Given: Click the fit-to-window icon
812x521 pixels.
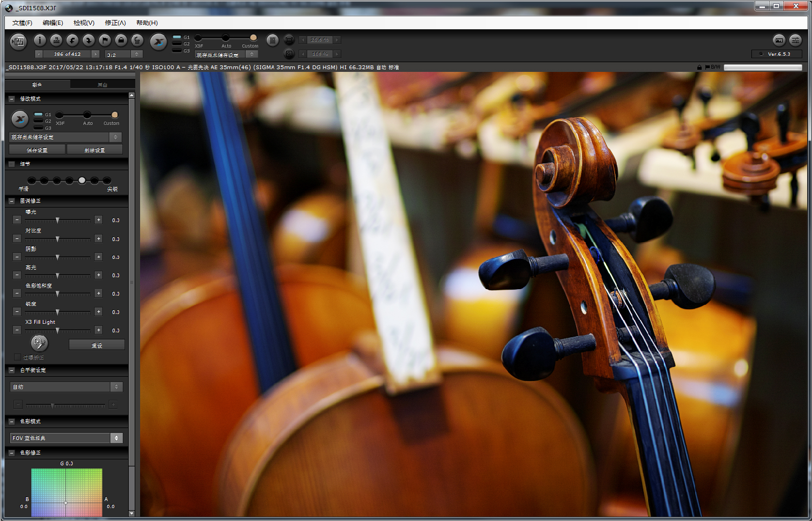Looking at the screenshot, I should point(289,39).
